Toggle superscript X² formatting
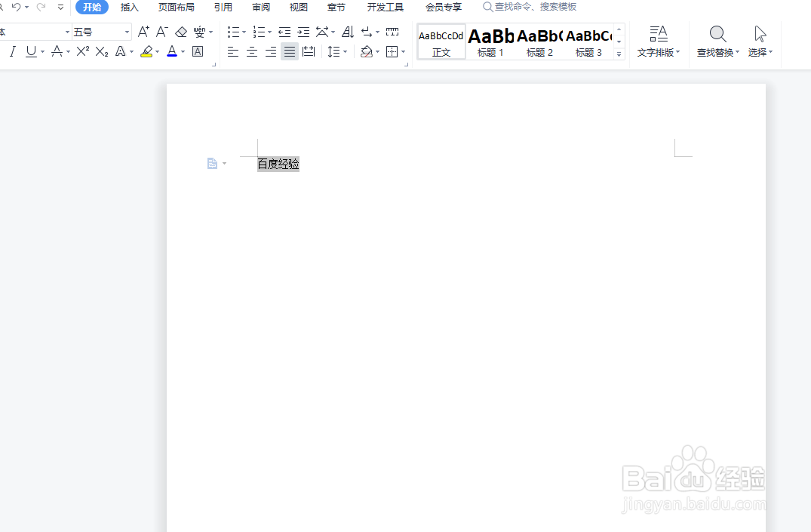811x532 pixels. (x=83, y=51)
